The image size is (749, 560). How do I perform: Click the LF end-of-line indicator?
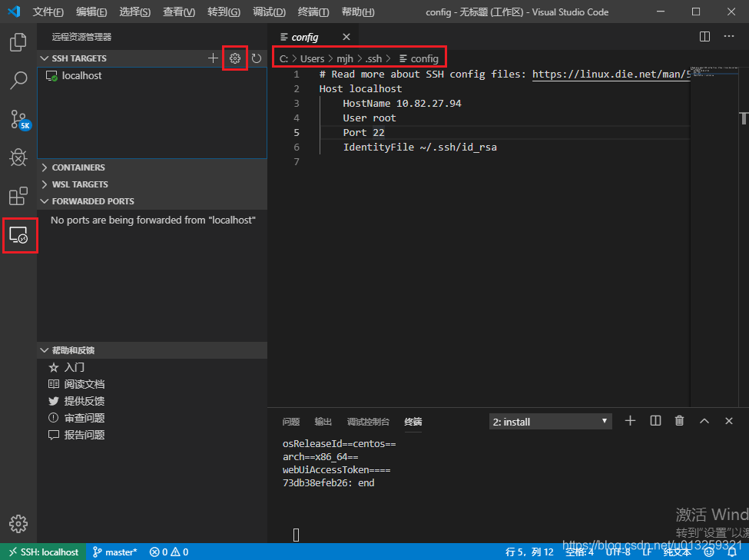tap(648, 552)
